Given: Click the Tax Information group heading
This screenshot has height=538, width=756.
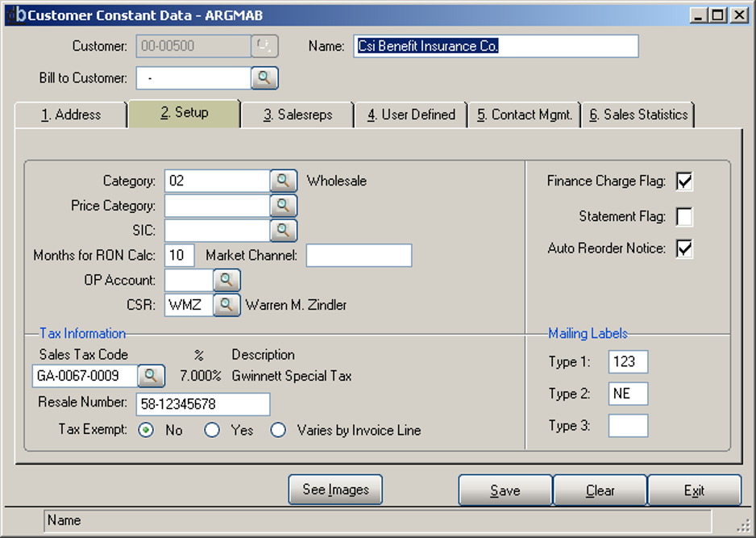Looking at the screenshot, I should (82, 333).
